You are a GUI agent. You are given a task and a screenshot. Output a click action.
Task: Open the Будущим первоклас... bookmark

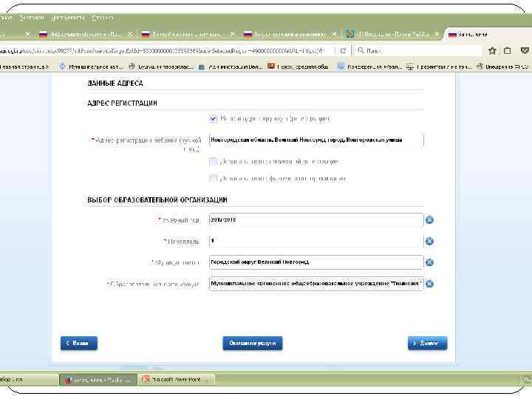coord(161,66)
